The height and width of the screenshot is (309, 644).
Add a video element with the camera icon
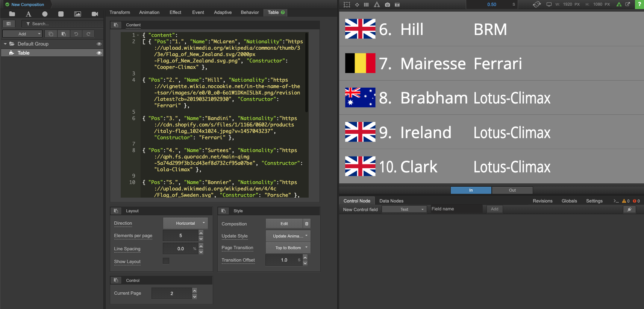95,14
